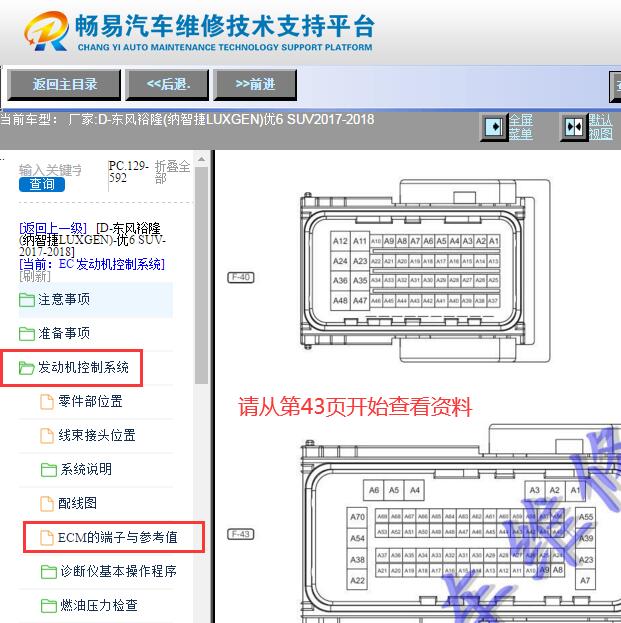Collapse the 发动机控制系统 folder

point(83,368)
